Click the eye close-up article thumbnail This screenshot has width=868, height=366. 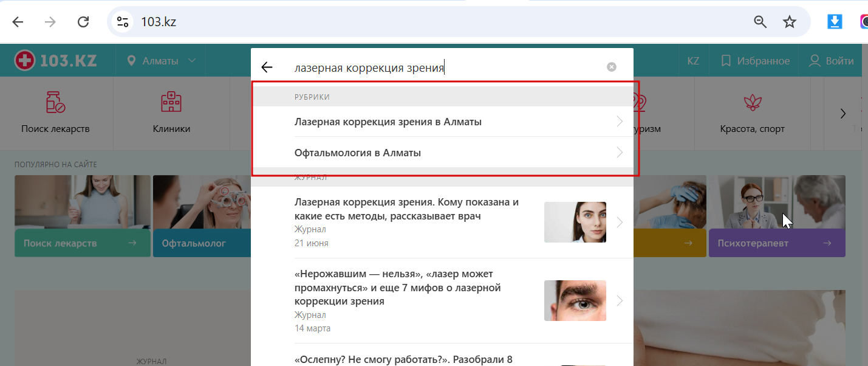click(575, 300)
